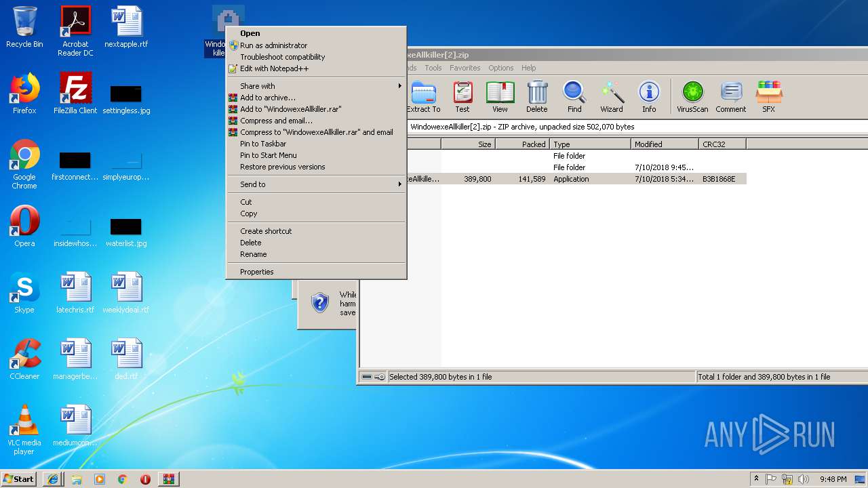Expand the Send to submenu
The image size is (868, 488).
[316, 184]
